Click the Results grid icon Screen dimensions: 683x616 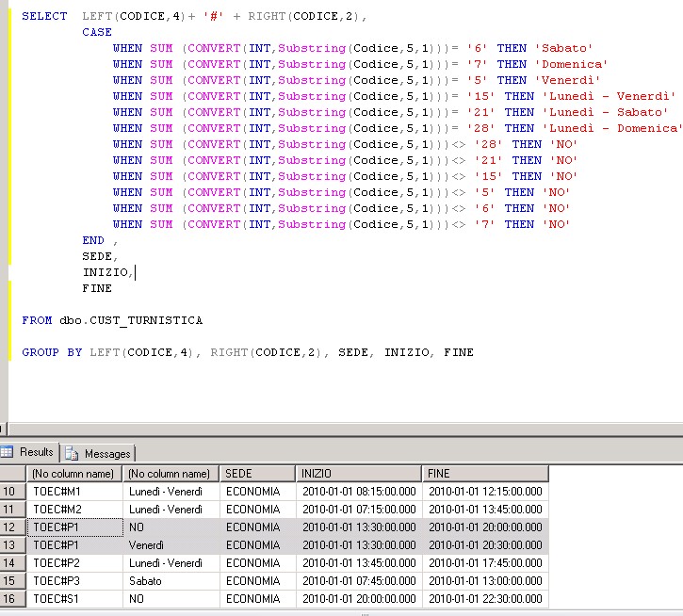(x=7, y=452)
